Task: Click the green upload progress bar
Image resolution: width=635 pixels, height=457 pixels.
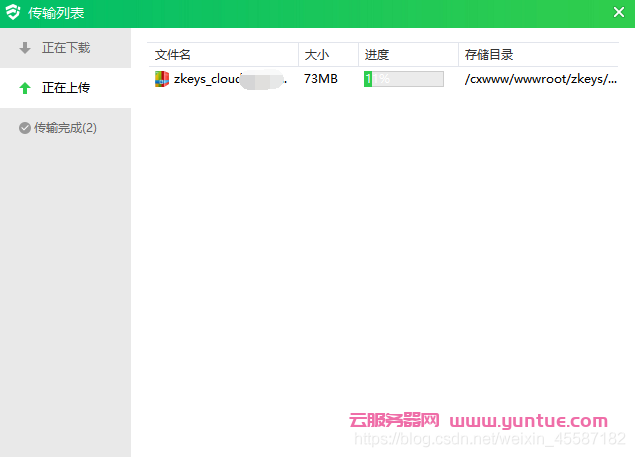Action: point(403,79)
